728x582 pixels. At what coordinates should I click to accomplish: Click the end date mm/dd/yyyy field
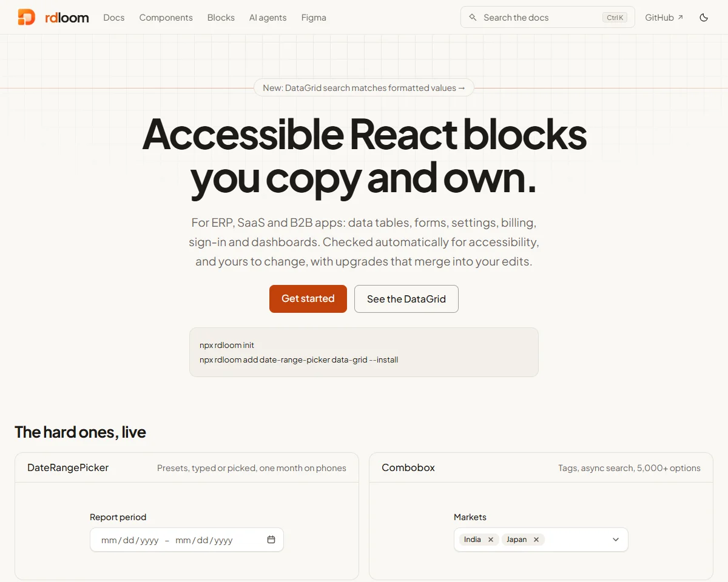click(204, 540)
